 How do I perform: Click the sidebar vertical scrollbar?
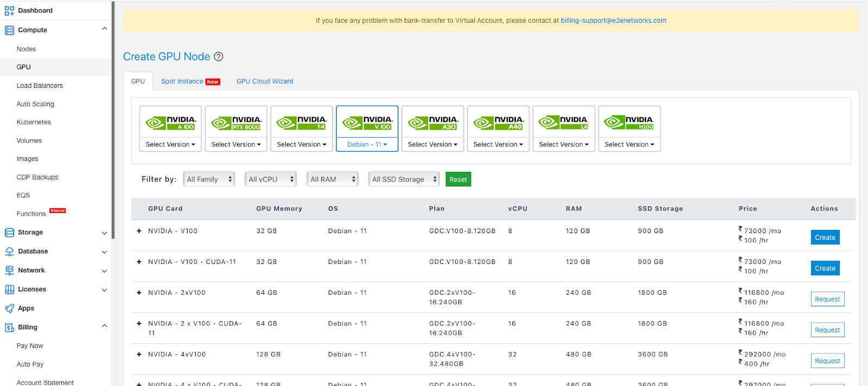pos(113,119)
